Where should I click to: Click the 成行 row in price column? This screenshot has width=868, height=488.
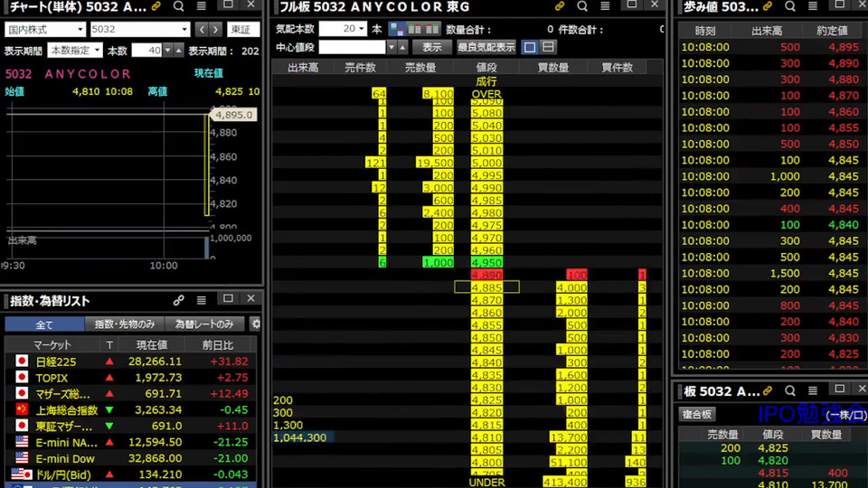coord(486,81)
